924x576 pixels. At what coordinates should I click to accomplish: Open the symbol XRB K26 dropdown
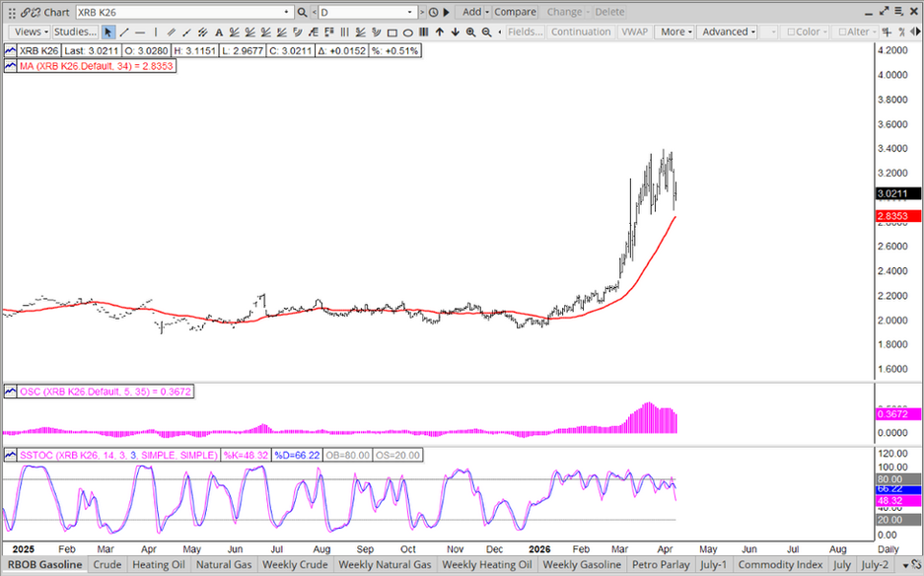[x=287, y=12]
